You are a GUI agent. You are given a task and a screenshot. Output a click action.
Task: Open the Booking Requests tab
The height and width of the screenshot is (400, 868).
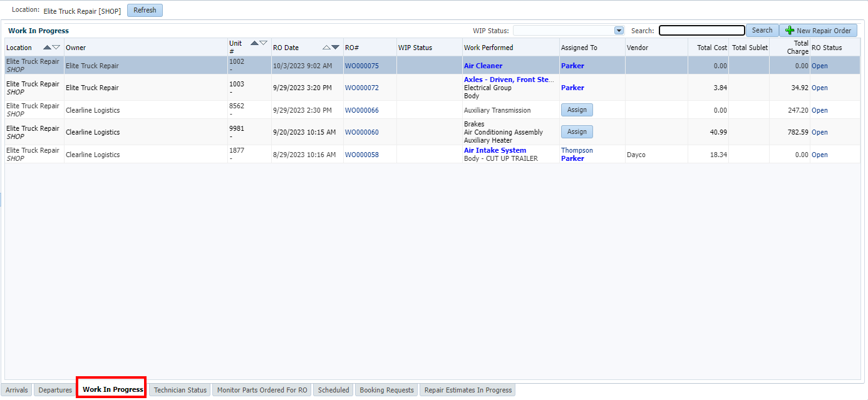tap(387, 390)
